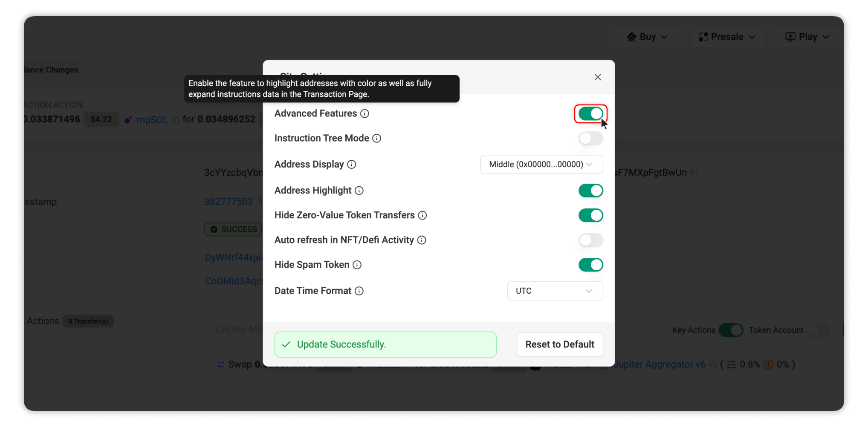Screen dimensions: 868x428
Task: Click the copy icon beside Jupiter Aggregator v6
Action: [713, 364]
